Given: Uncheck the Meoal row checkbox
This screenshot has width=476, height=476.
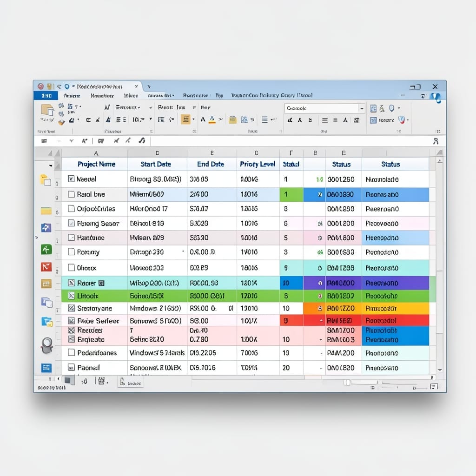Looking at the screenshot, I should pos(71,179).
